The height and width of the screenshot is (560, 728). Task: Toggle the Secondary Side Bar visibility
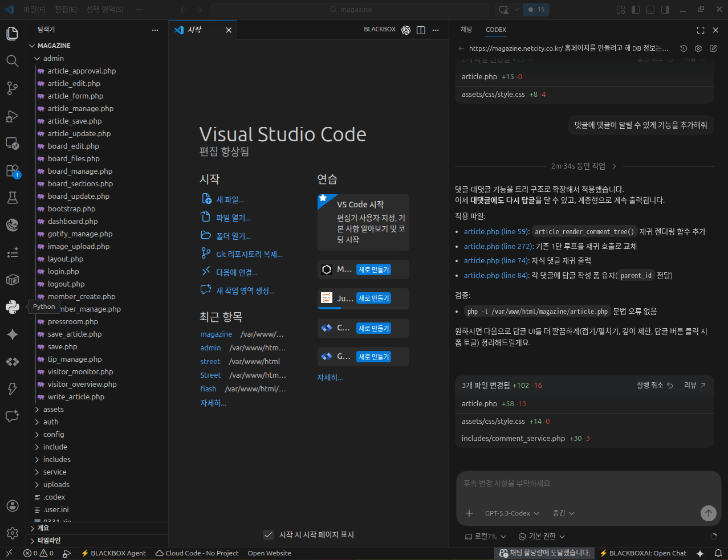pyautogui.click(x=664, y=9)
